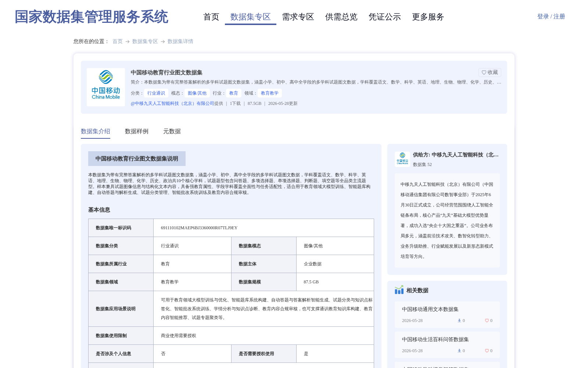Click the supplier name 供给方: 中移九天人工智能科技
This screenshot has width=588, height=368.
(456, 155)
